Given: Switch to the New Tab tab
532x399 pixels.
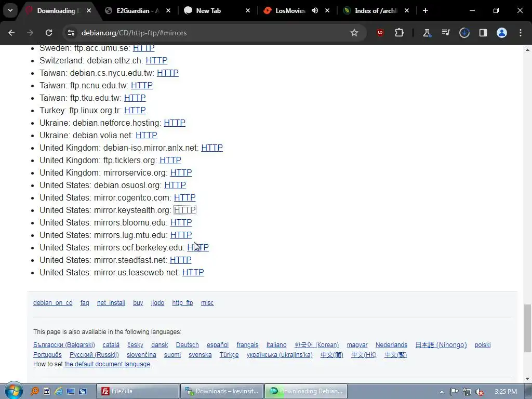Looking at the screenshot, I should point(208,10).
